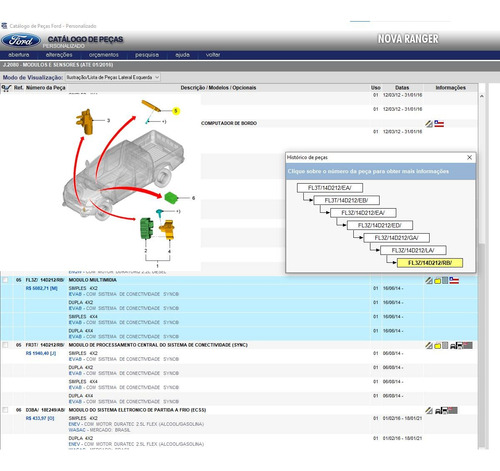The width and height of the screenshot is (500, 471).
Task: Click green module part labeled 6 in illustration
Action: pos(171,197)
